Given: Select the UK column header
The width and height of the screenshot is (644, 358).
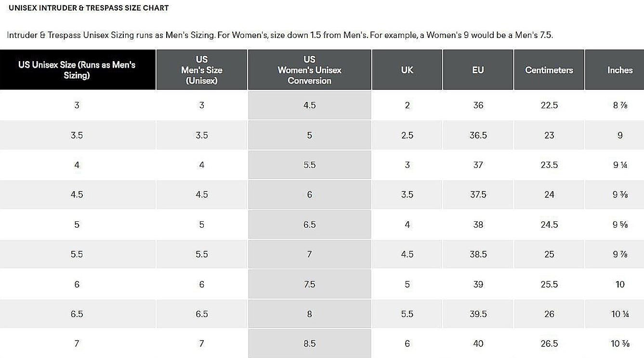Looking at the screenshot, I should (x=407, y=70).
